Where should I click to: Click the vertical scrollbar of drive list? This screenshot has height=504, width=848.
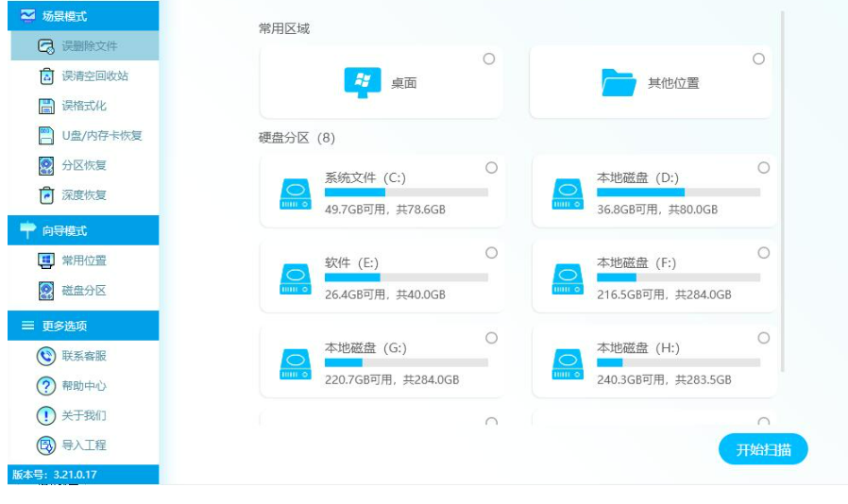[x=783, y=189]
